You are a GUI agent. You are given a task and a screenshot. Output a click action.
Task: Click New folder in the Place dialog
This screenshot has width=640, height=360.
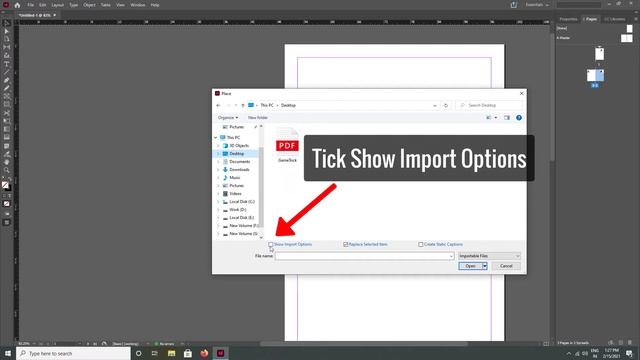[x=258, y=118]
